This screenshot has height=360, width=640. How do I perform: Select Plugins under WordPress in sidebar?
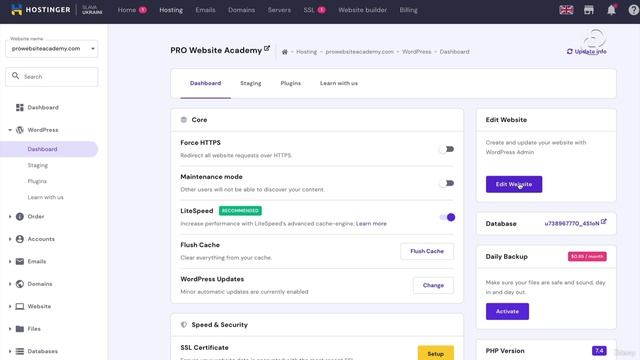37,181
